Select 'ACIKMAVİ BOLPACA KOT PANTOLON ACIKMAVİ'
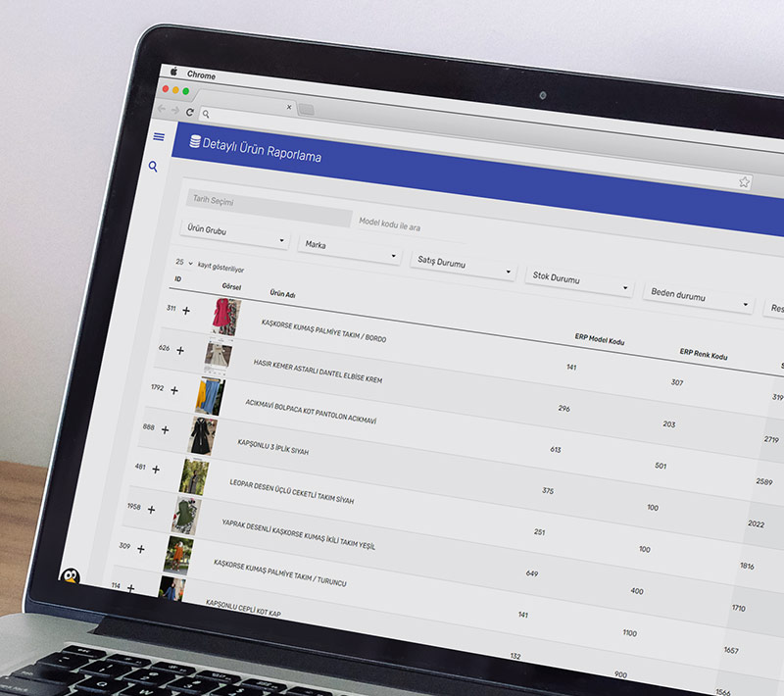 point(311,412)
